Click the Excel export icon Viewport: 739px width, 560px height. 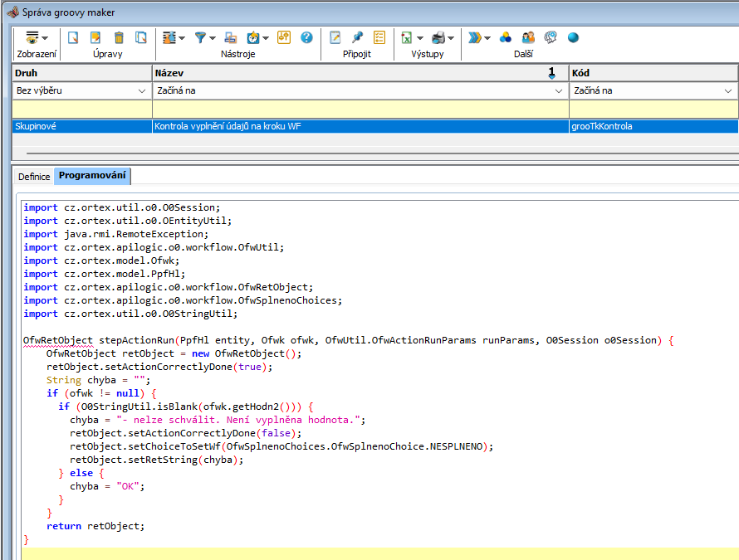coord(407,37)
